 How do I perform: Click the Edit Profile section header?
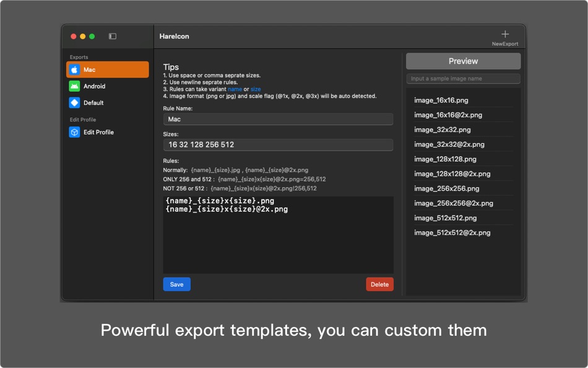(83, 120)
